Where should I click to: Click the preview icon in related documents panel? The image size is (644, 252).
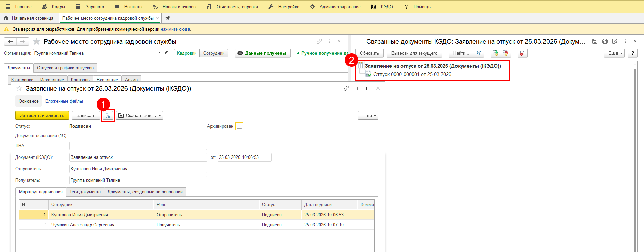[x=615, y=41]
